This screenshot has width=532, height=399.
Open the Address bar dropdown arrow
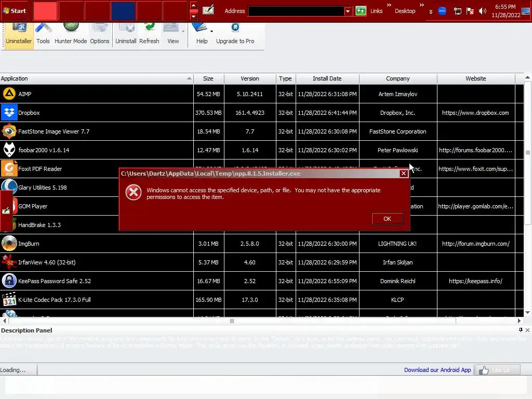(x=348, y=11)
